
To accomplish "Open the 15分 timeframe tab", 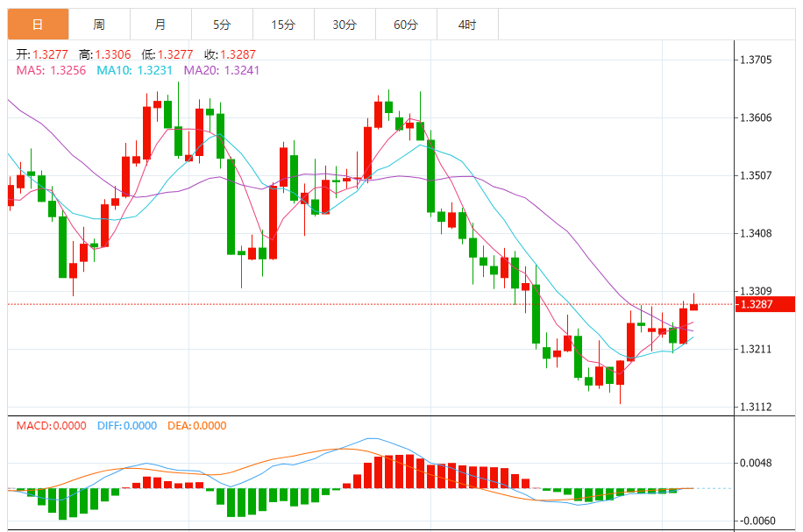I will click(283, 24).
